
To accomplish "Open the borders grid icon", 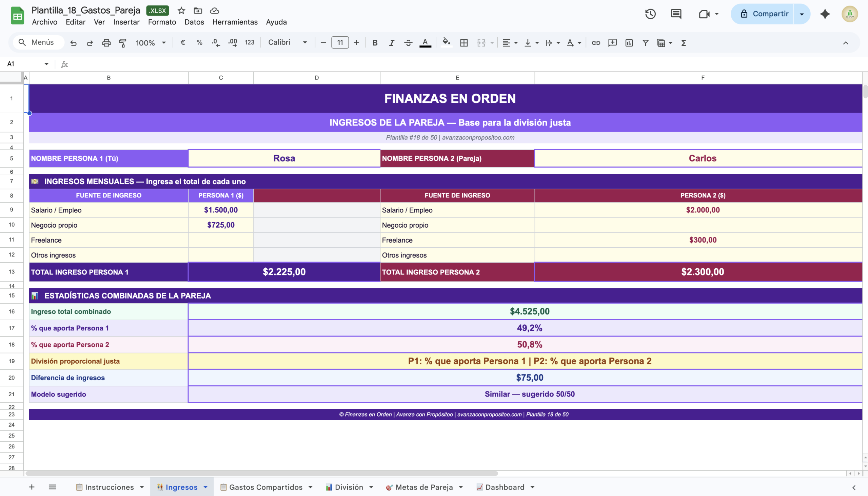I will 463,43.
